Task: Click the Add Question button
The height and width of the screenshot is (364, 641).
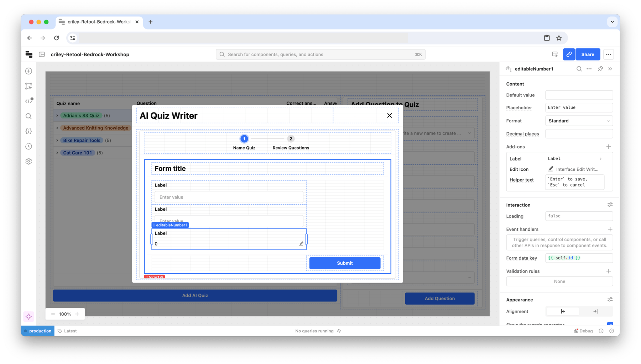Action: [439, 299]
